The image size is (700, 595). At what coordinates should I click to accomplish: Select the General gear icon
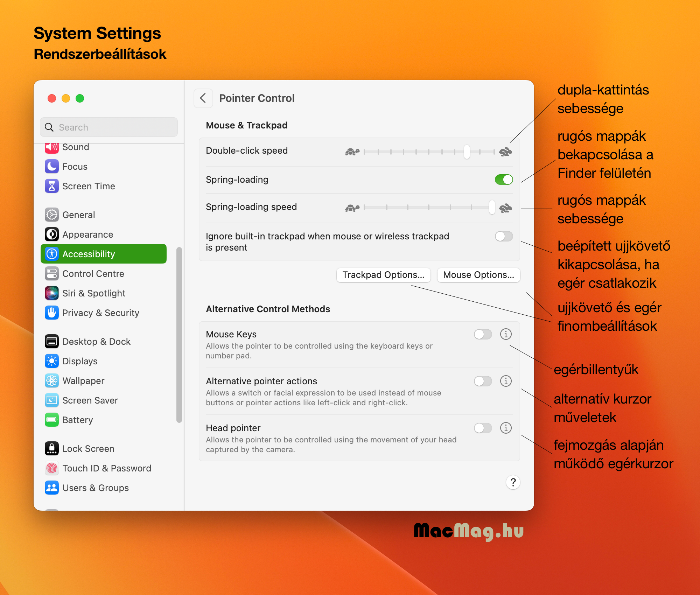coord(52,215)
